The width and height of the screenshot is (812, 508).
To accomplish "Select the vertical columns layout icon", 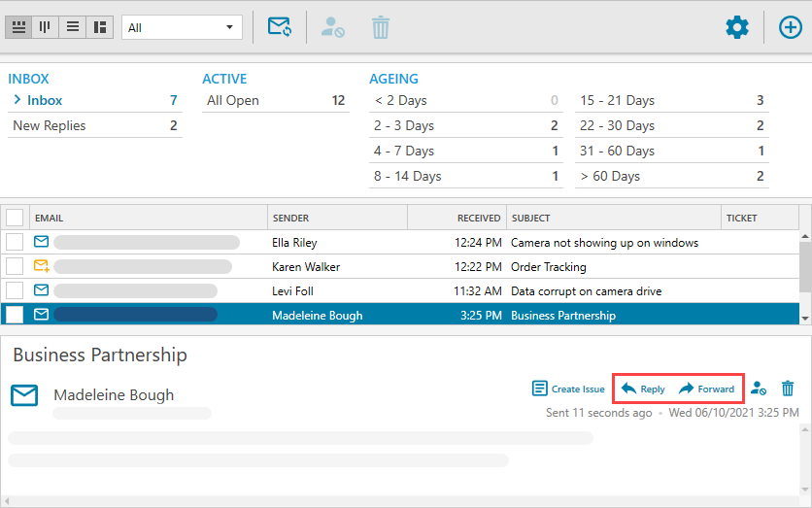I will 45,27.
